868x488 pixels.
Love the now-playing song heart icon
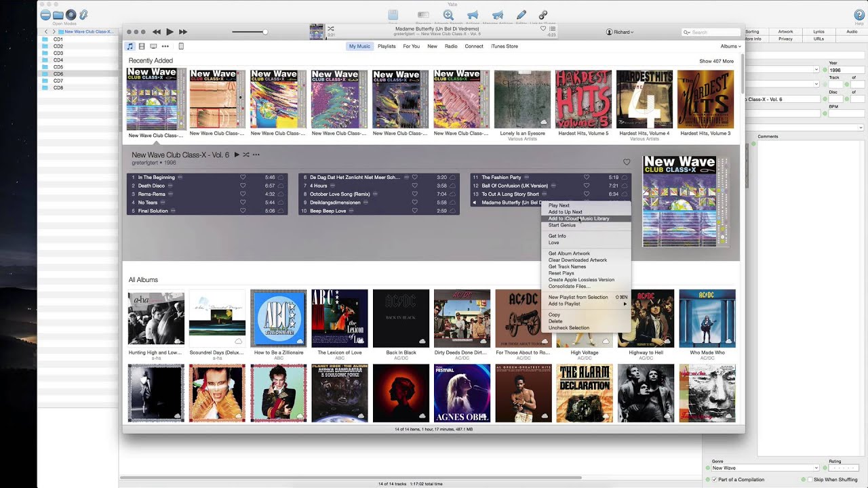point(543,28)
